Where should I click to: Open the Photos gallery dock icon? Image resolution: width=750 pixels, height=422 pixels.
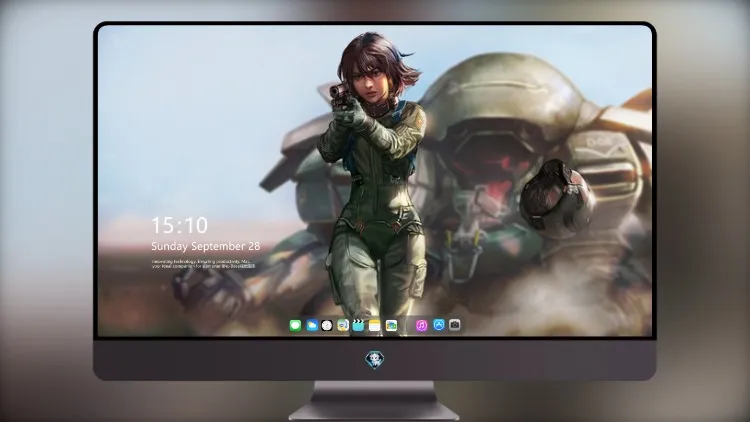(391, 325)
